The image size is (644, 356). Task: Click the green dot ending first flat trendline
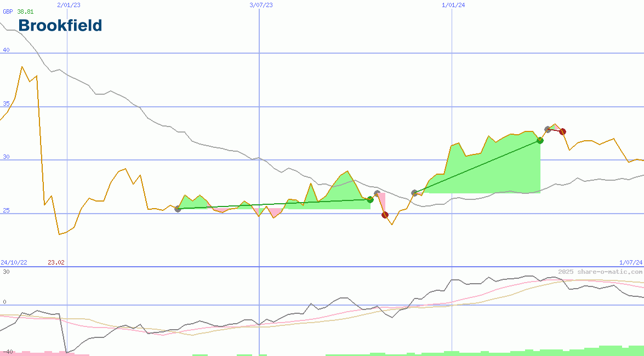point(370,199)
